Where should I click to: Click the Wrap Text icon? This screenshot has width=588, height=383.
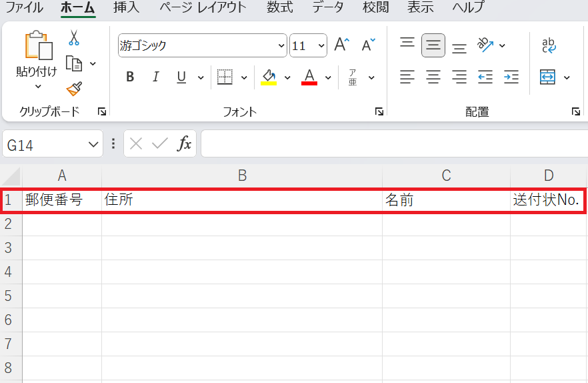pos(549,45)
